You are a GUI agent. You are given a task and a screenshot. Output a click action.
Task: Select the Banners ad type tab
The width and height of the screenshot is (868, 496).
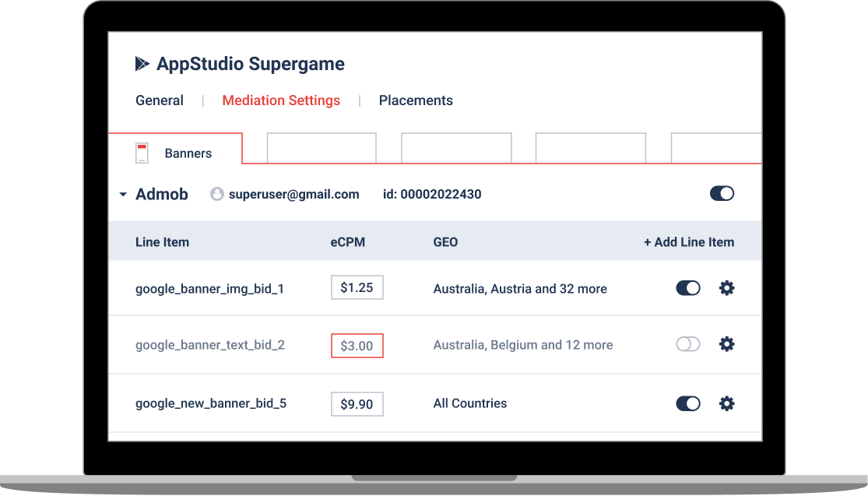tap(175, 149)
